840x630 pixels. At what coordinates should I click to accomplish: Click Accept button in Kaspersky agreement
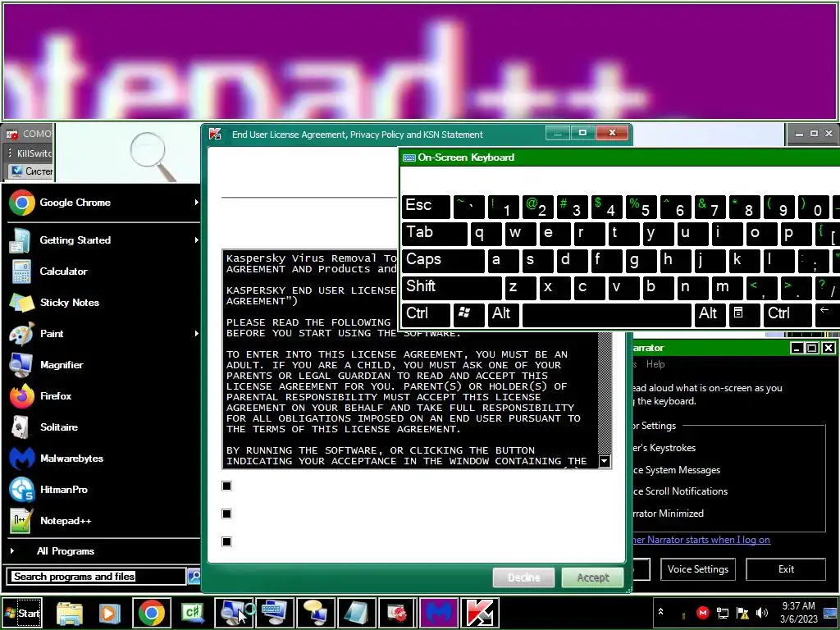coord(592,577)
